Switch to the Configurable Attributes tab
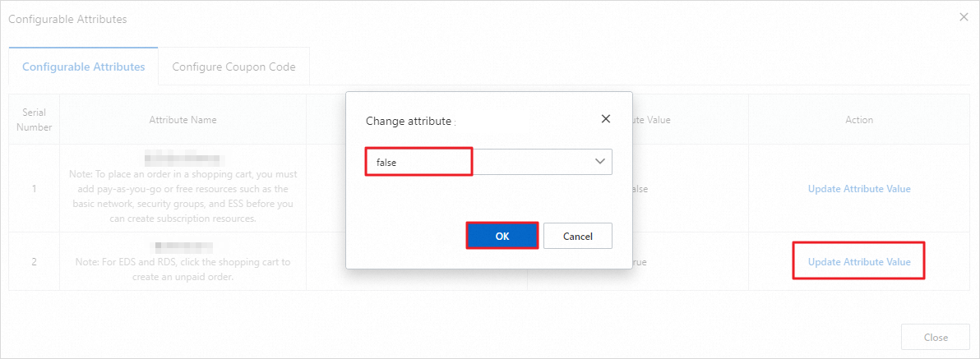Image resolution: width=980 pixels, height=359 pixels. pos(84,67)
